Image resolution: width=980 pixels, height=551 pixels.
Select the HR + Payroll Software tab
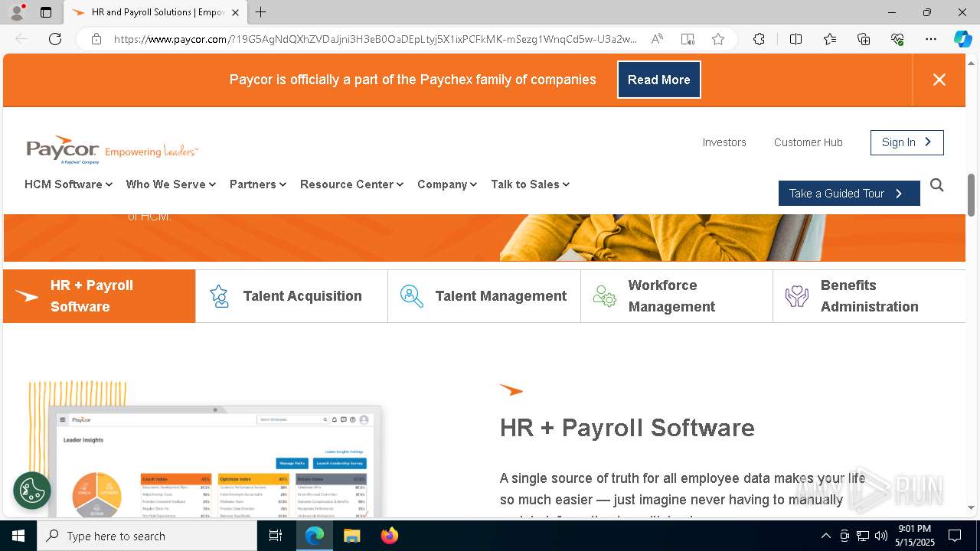[x=100, y=296]
